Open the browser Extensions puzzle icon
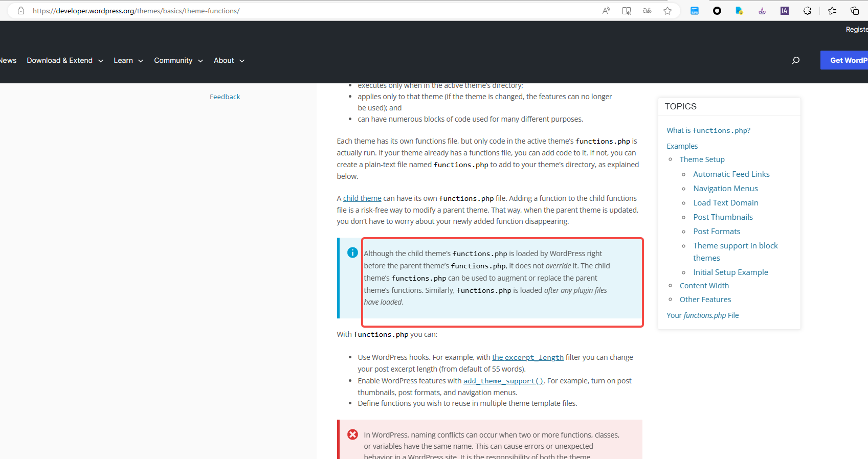868x459 pixels. pyautogui.click(x=807, y=11)
